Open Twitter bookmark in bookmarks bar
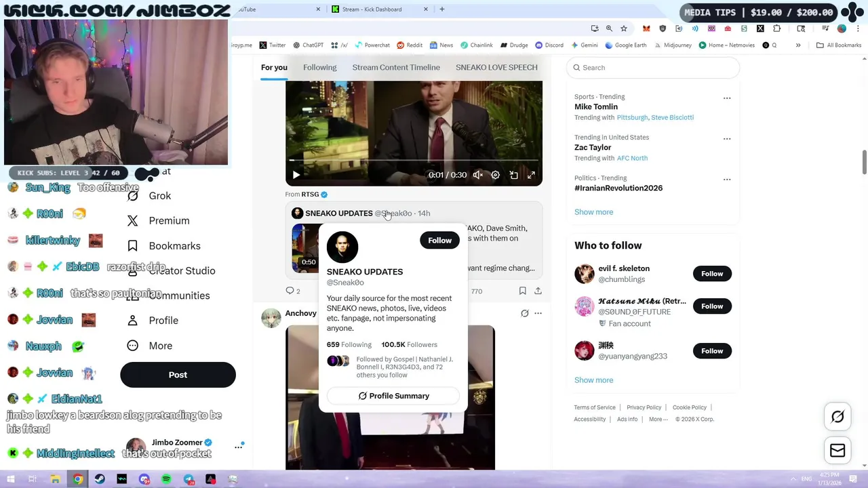868x488 pixels. click(x=273, y=45)
